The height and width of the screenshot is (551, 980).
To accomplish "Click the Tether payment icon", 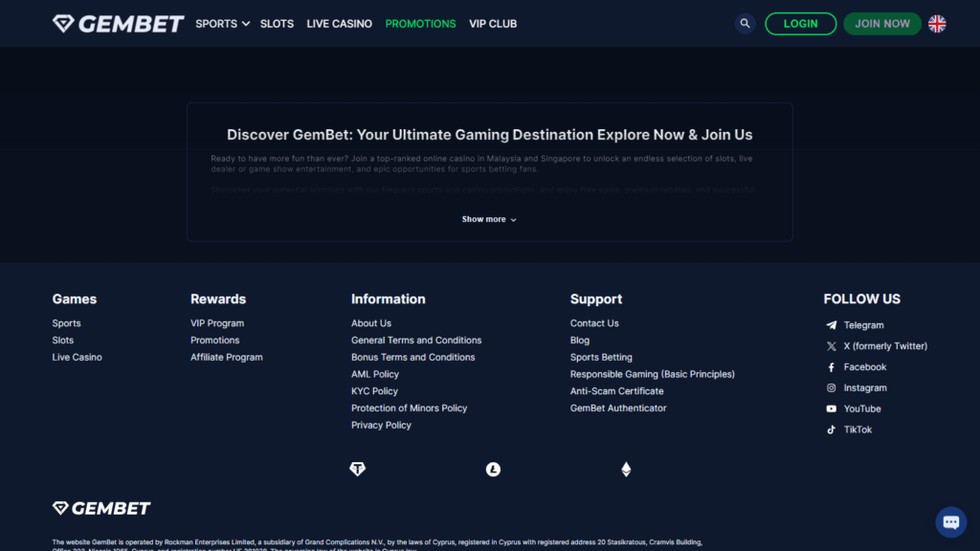I will 358,469.
